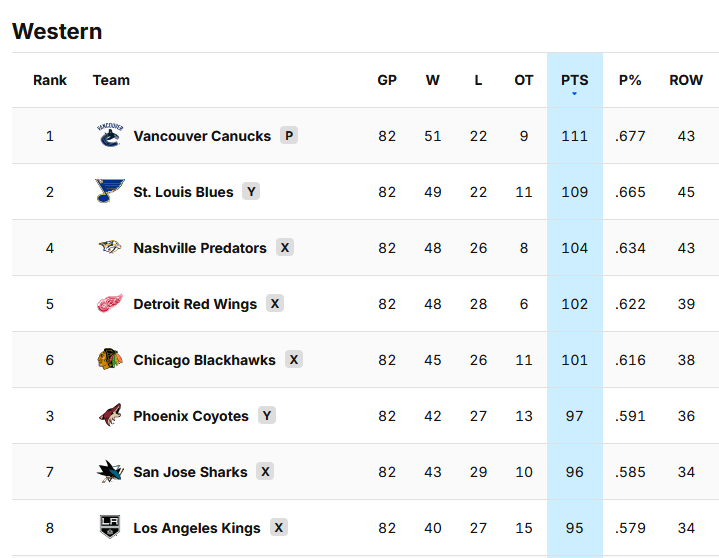Click the Phoenix Coyotes logo icon

tap(110, 416)
